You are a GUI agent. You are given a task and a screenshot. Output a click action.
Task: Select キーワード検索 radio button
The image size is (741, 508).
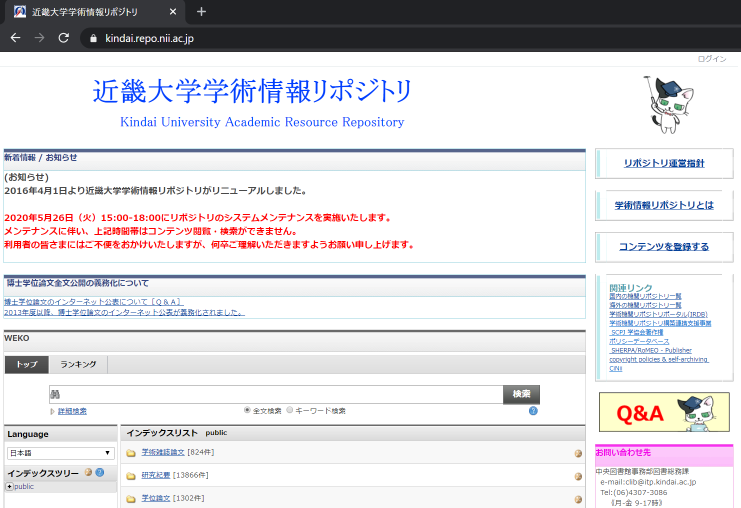[x=290, y=410]
